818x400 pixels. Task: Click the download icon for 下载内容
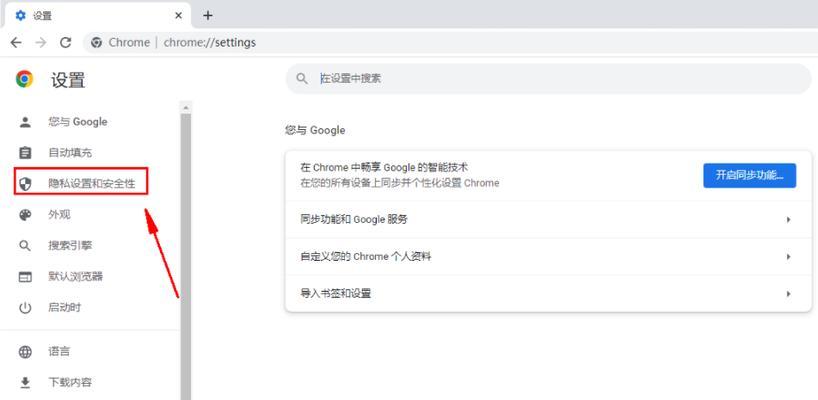(x=25, y=383)
